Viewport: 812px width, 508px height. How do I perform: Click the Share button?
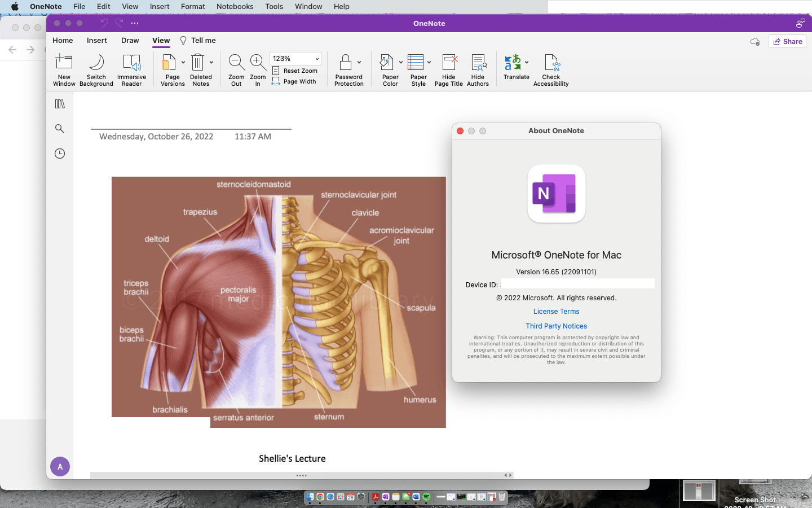click(788, 41)
